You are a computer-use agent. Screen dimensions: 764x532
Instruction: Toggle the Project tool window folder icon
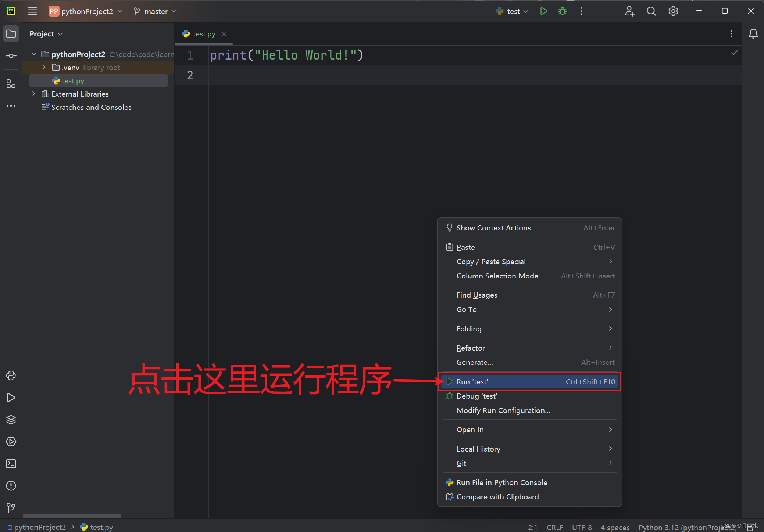pyautogui.click(x=11, y=34)
